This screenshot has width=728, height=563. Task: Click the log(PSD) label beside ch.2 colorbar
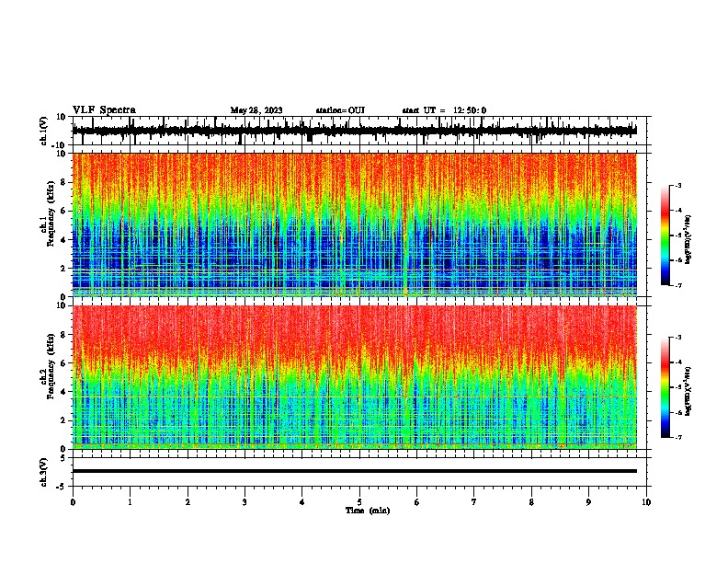click(x=688, y=391)
